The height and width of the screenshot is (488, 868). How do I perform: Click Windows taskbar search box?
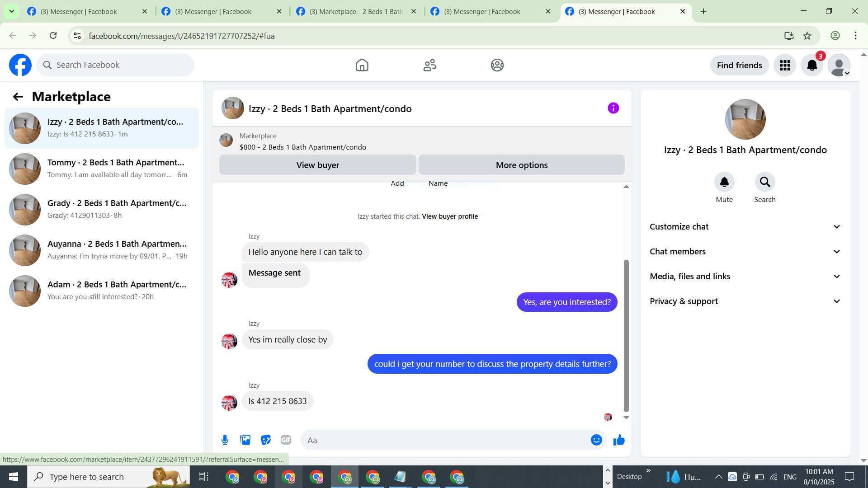(108, 477)
